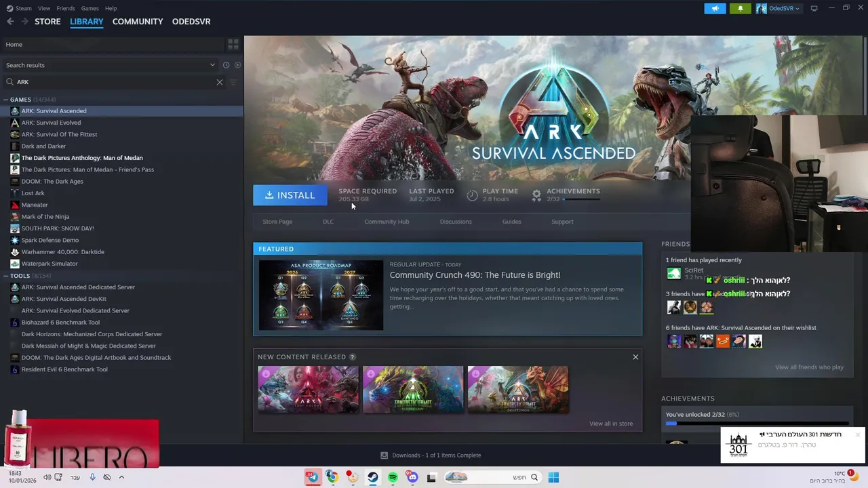Open the View menu
868x488 pixels.
click(x=44, y=8)
